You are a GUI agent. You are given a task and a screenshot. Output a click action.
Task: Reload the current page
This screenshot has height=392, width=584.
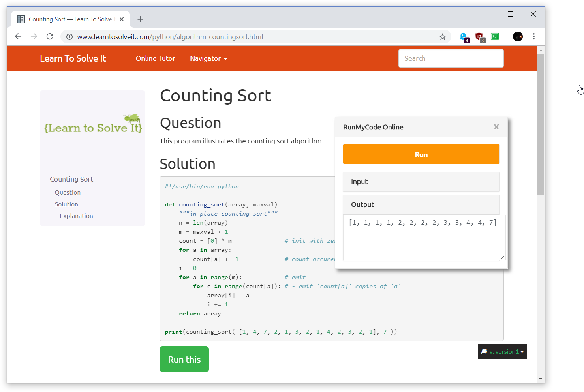click(x=50, y=37)
